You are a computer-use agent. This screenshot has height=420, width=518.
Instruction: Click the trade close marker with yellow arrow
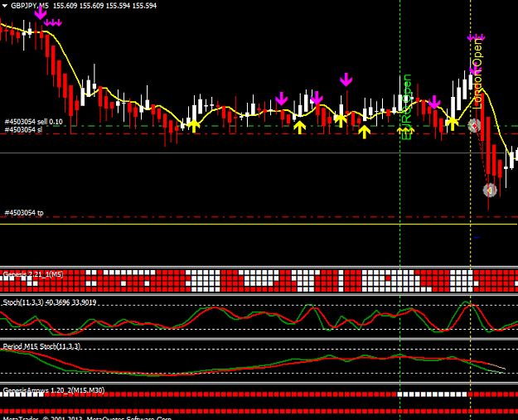[490, 191]
